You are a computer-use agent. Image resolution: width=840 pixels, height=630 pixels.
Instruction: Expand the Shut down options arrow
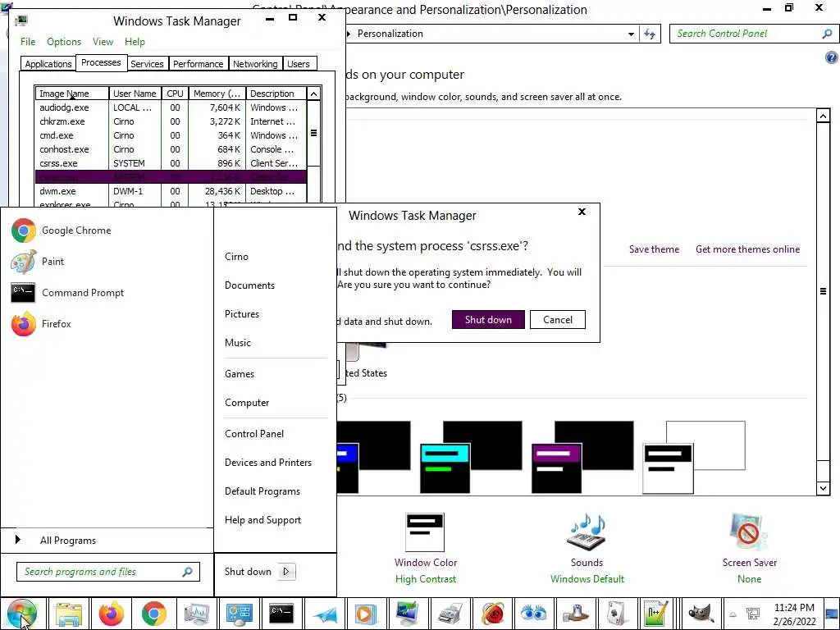click(x=286, y=572)
